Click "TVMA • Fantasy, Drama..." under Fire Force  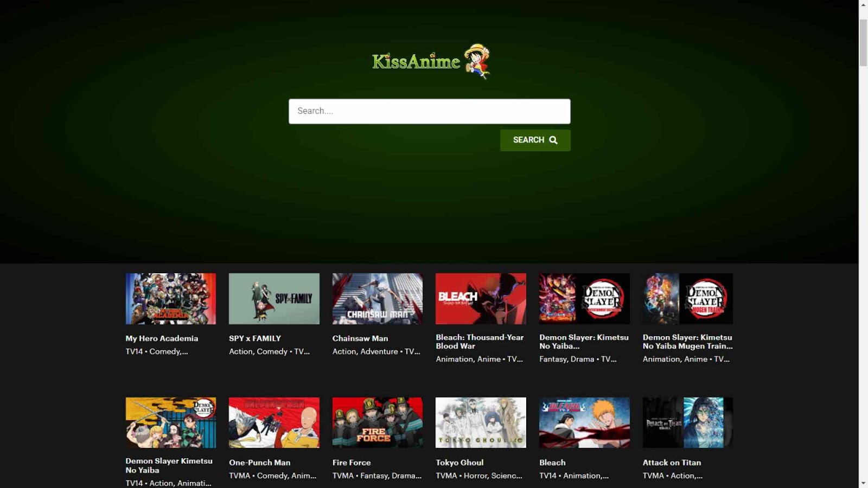[x=377, y=476]
